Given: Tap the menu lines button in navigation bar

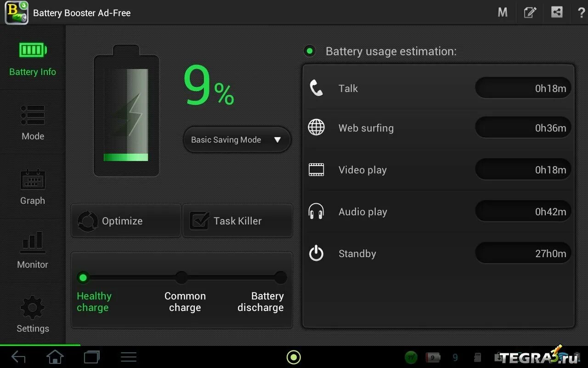Looking at the screenshot, I should click(129, 357).
